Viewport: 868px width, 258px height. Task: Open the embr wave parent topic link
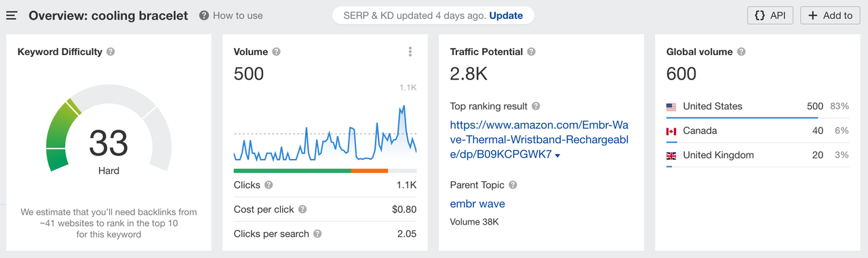pos(477,204)
